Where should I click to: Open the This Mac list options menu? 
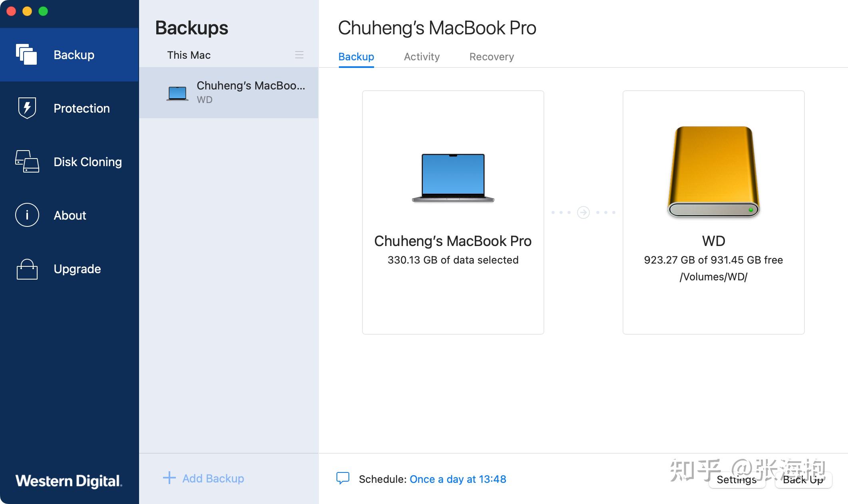pos(299,55)
